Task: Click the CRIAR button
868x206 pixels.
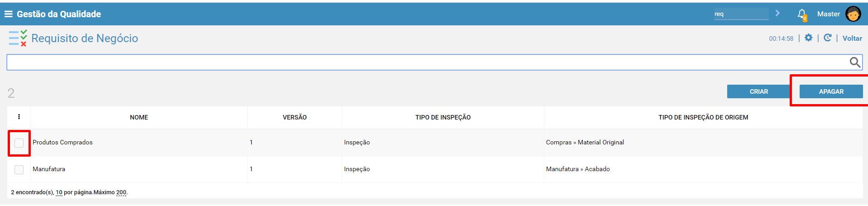Action: click(759, 91)
